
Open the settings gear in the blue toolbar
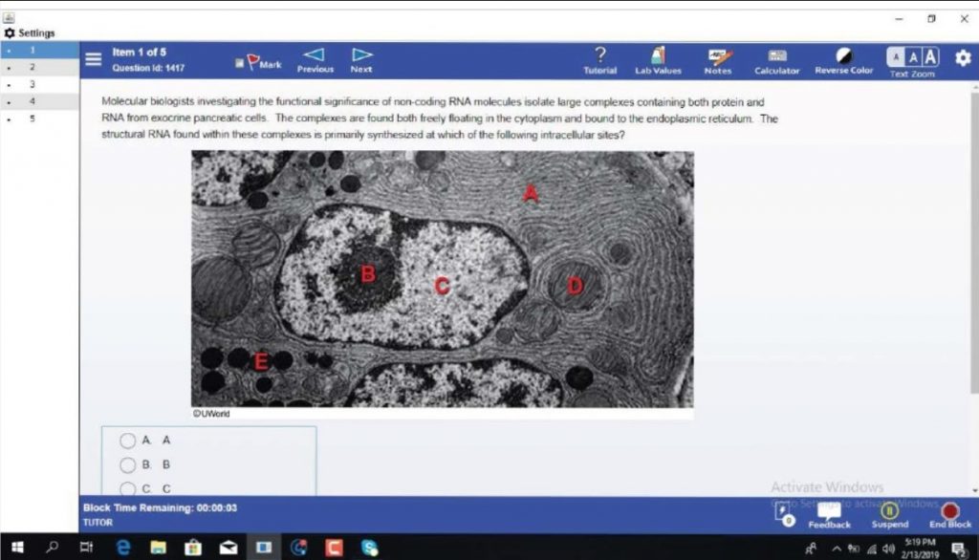[963, 58]
